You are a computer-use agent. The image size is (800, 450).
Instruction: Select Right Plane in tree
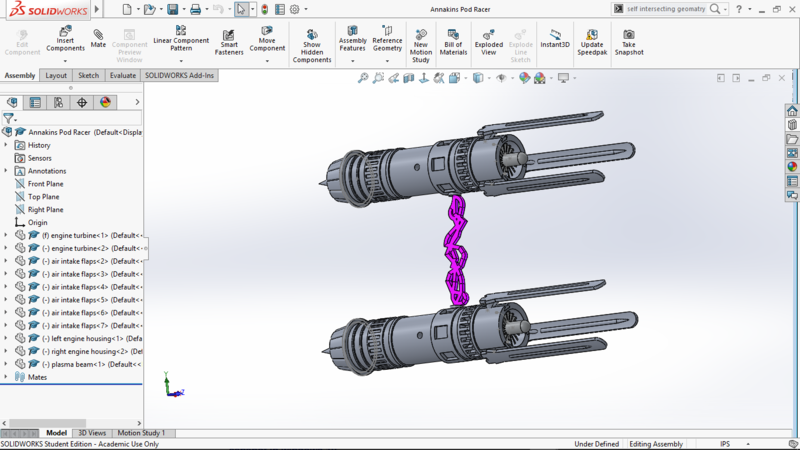(x=45, y=209)
